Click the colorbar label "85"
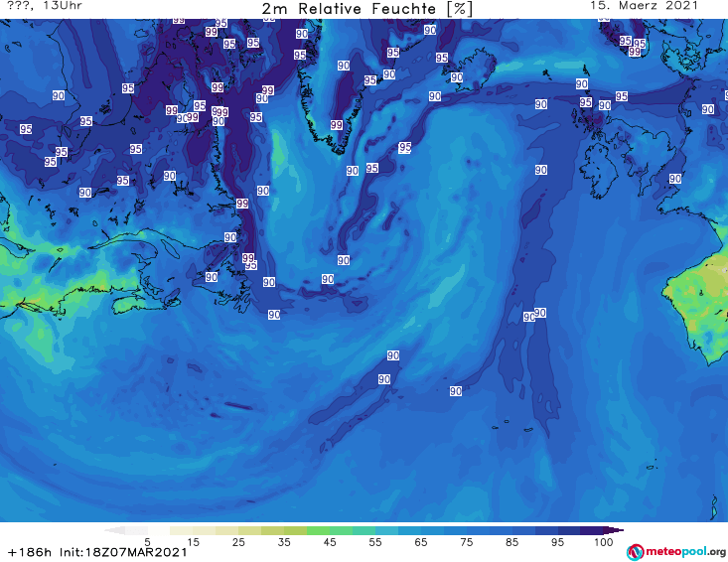The width and height of the screenshot is (728, 562). (512, 542)
